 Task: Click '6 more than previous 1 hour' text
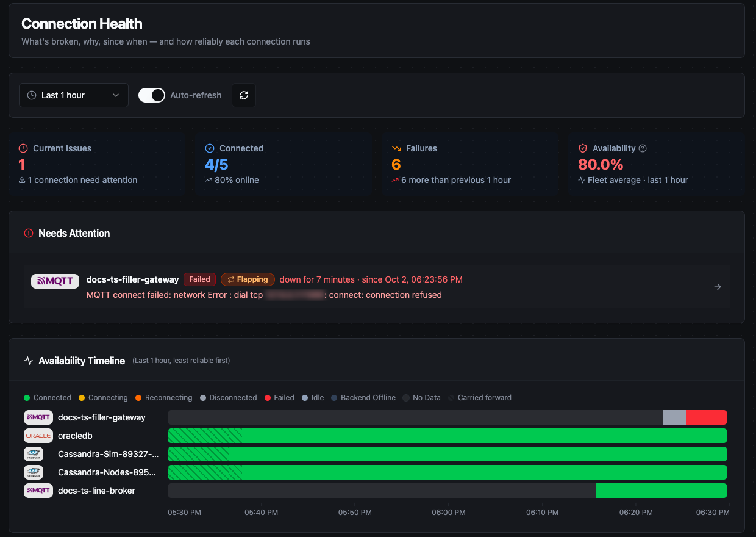[456, 180]
